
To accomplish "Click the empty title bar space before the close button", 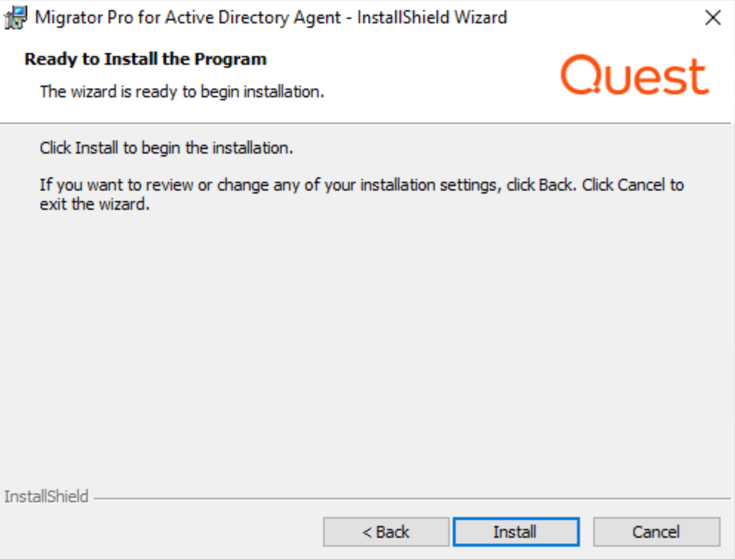I will point(604,18).
